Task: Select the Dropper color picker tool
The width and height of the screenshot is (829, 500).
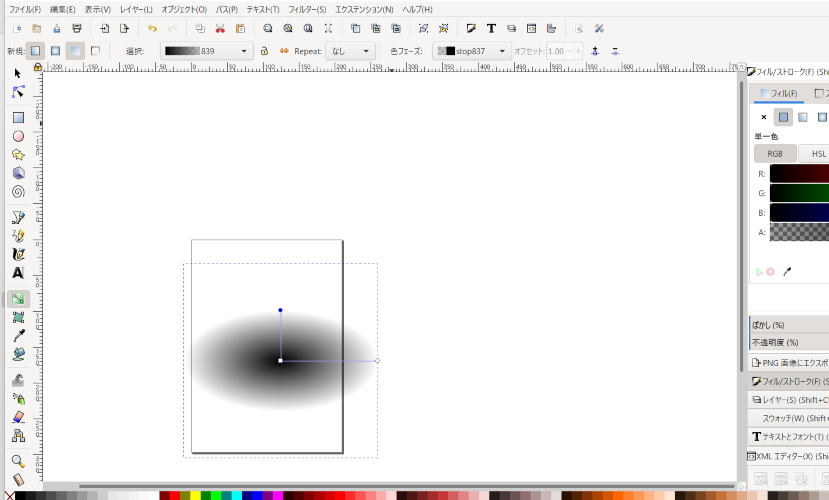Action: pyautogui.click(x=18, y=336)
